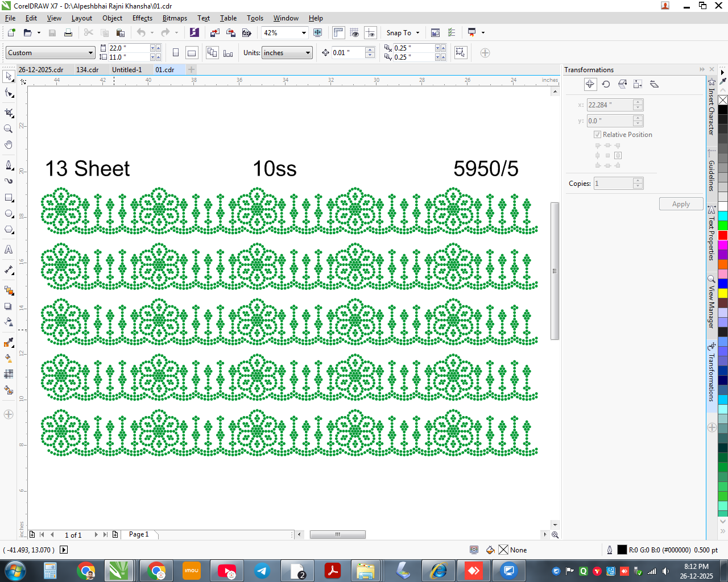Select the right-center anchor point
The width and height of the screenshot is (728, 582).
[618, 155]
